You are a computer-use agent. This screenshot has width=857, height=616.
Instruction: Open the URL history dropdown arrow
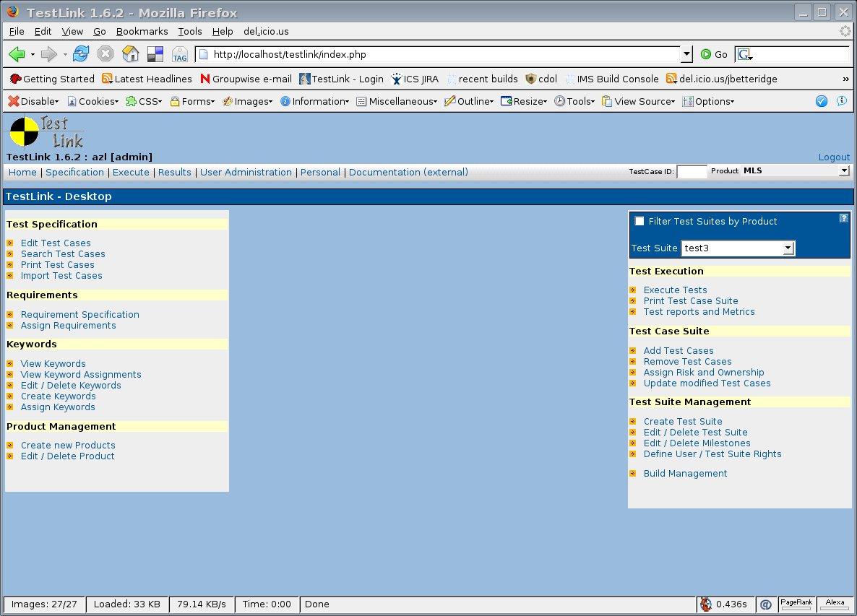point(687,54)
